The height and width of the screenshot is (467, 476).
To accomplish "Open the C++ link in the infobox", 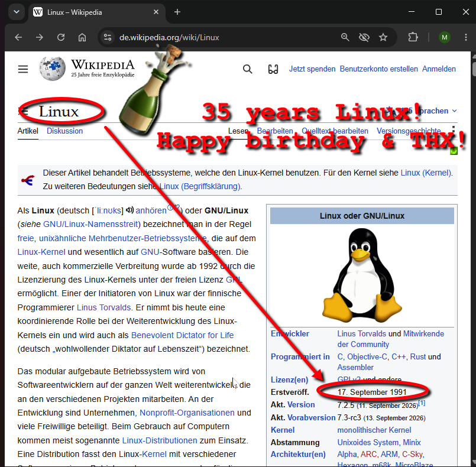I will coord(399,356).
